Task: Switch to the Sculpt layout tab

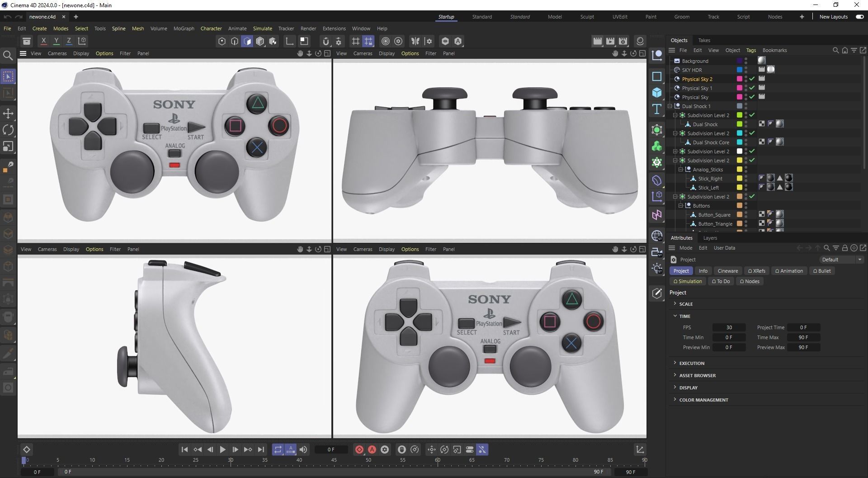Action: (x=587, y=17)
